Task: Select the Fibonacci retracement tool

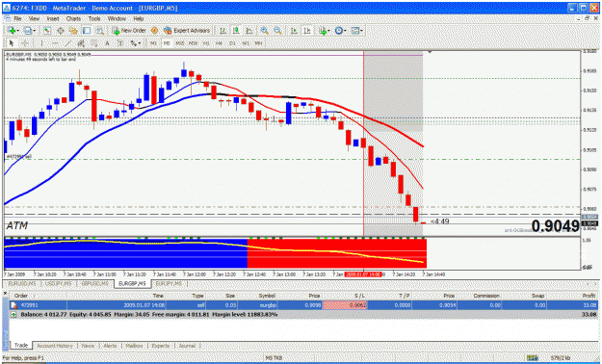Action: click(x=94, y=43)
